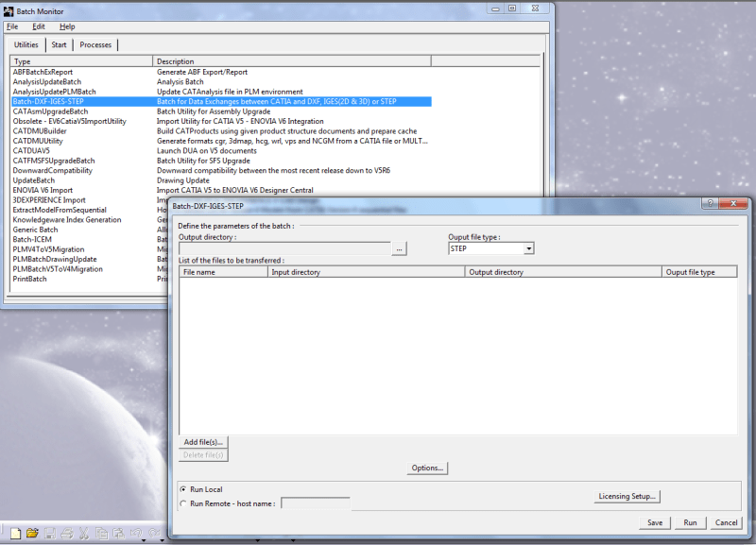This screenshot has width=756, height=545.
Task: Click the Run button in dialog
Action: (690, 523)
